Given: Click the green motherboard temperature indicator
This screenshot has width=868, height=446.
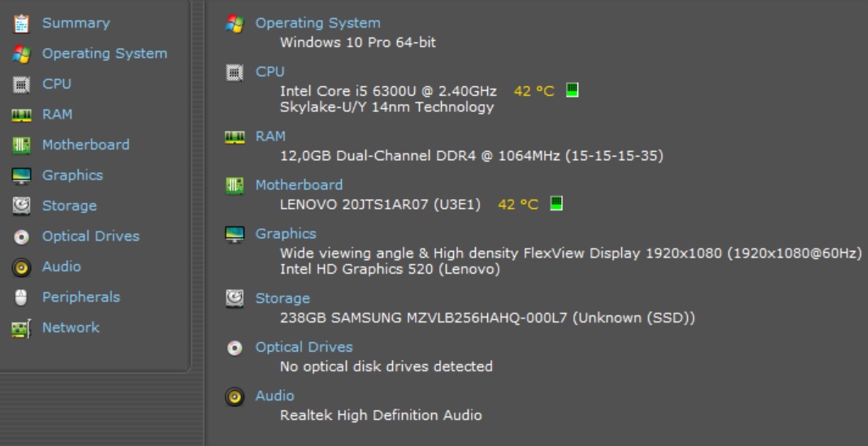Looking at the screenshot, I should click(556, 203).
